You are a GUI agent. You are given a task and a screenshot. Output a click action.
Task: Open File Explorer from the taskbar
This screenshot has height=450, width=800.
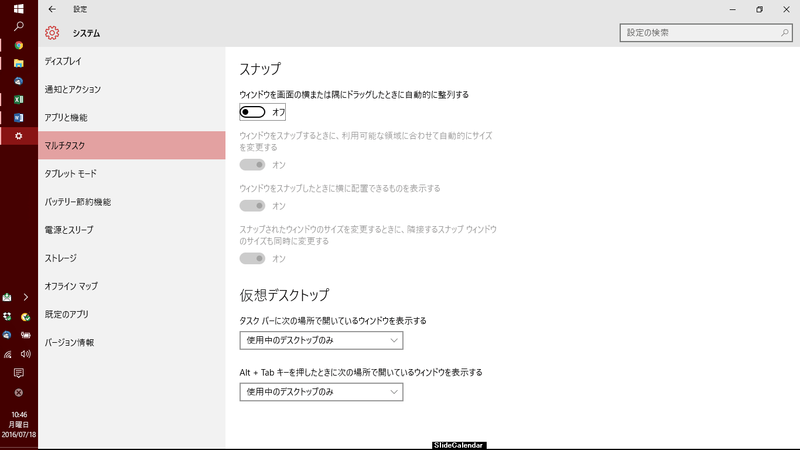coord(19,63)
